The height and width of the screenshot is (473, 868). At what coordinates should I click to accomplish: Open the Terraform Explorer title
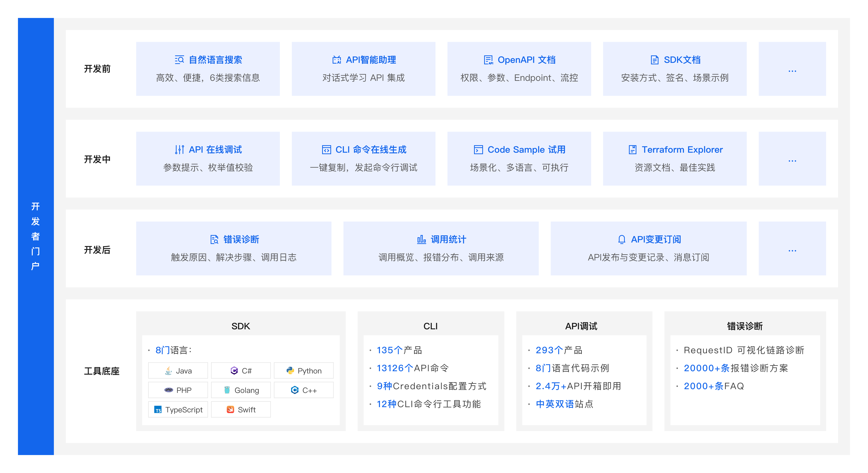(682, 150)
